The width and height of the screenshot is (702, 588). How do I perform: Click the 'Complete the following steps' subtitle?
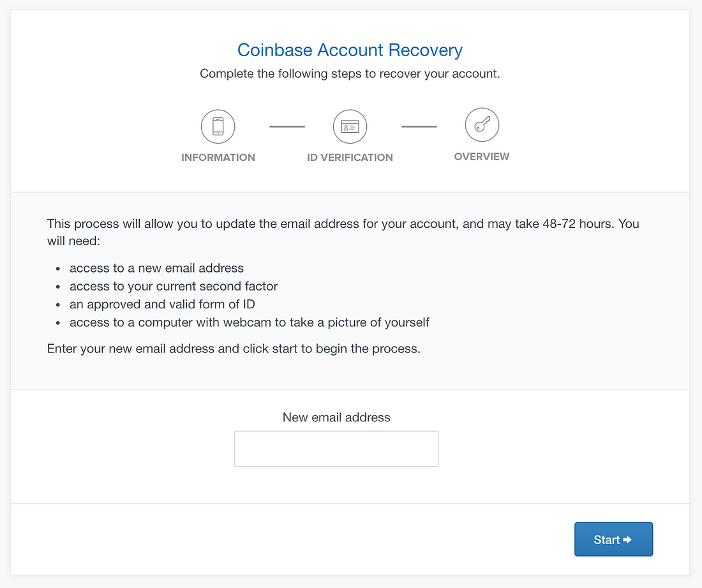click(350, 73)
